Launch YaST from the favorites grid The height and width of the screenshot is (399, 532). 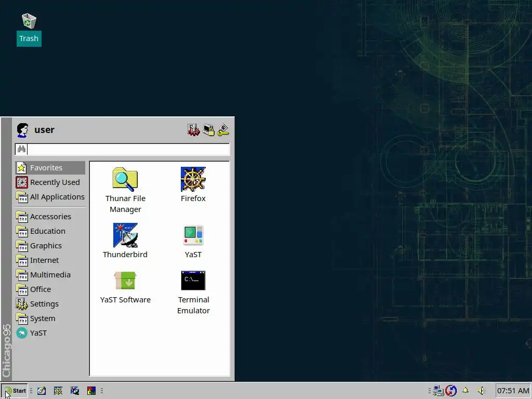(193, 241)
